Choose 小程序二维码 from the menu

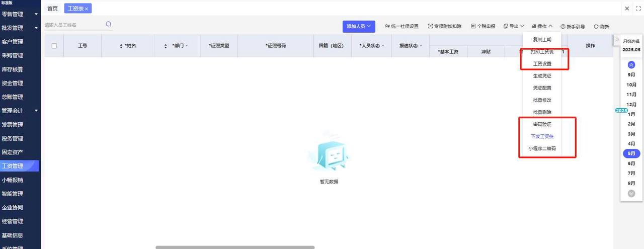coord(542,148)
